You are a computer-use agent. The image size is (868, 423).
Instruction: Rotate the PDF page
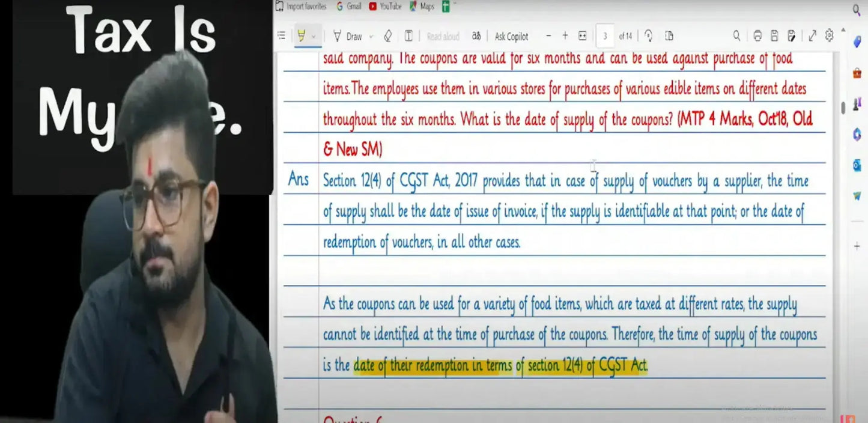coord(649,36)
